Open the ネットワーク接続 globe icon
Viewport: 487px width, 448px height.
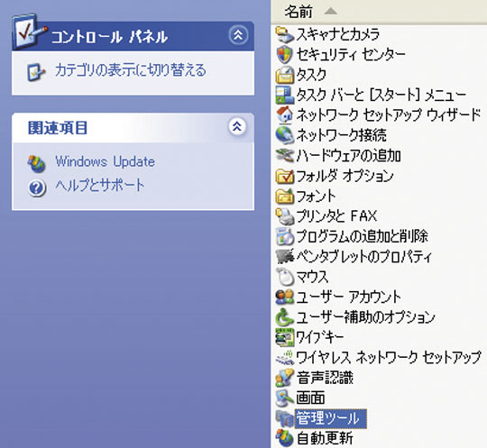(x=284, y=135)
